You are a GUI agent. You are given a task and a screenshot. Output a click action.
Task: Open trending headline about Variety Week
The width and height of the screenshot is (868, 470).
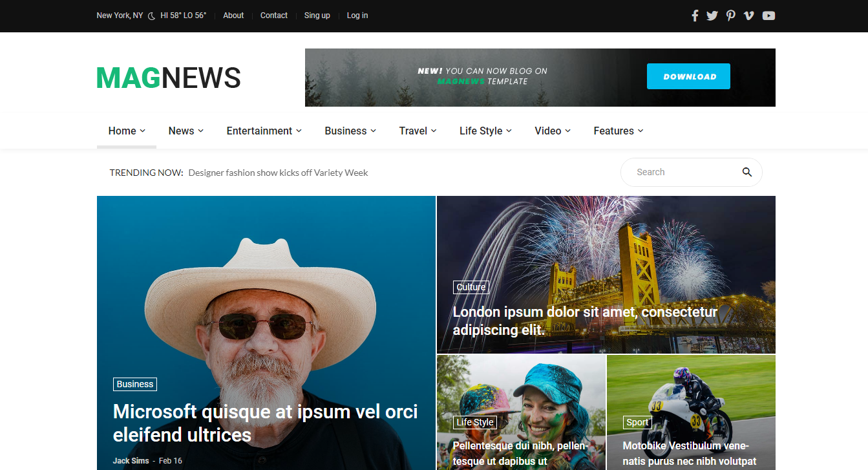[278, 173]
